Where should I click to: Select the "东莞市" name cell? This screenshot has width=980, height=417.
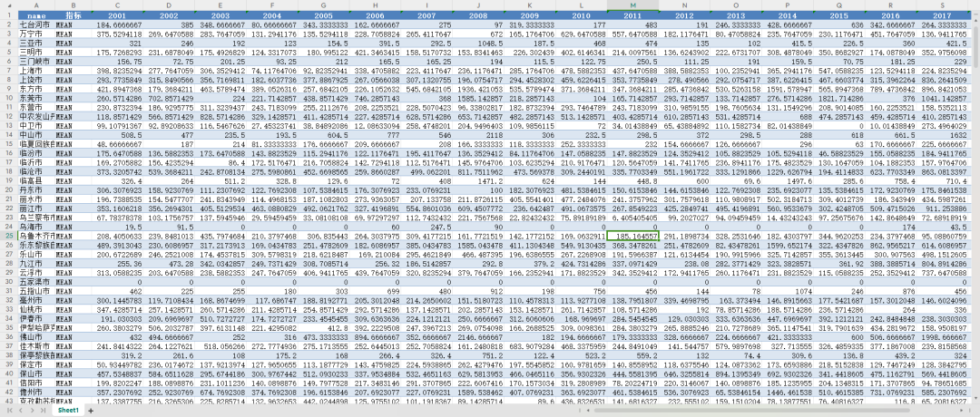coord(35,99)
